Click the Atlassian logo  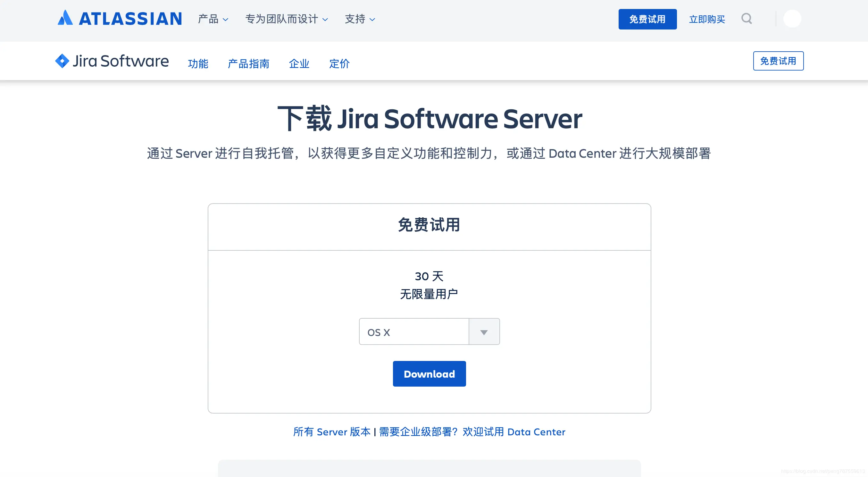[119, 19]
